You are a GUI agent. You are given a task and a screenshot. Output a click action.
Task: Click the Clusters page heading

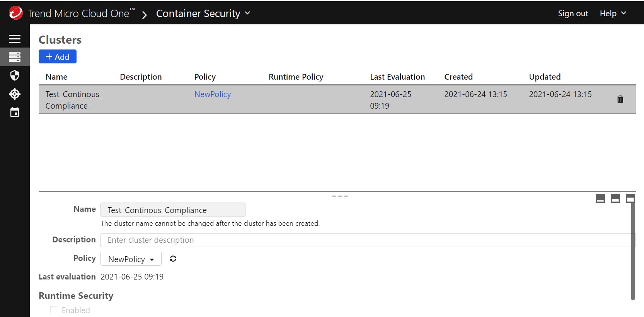60,40
